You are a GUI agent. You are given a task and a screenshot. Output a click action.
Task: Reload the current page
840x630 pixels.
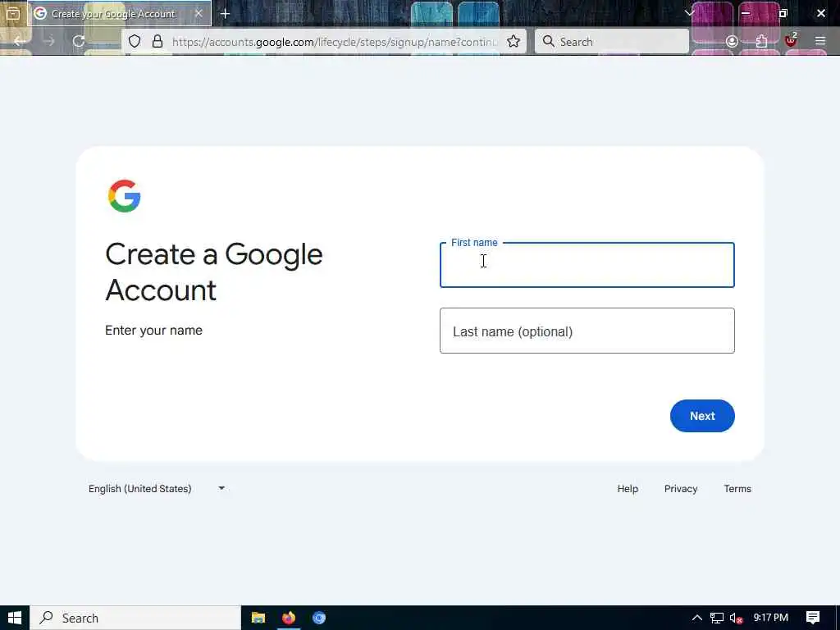pos(79,41)
